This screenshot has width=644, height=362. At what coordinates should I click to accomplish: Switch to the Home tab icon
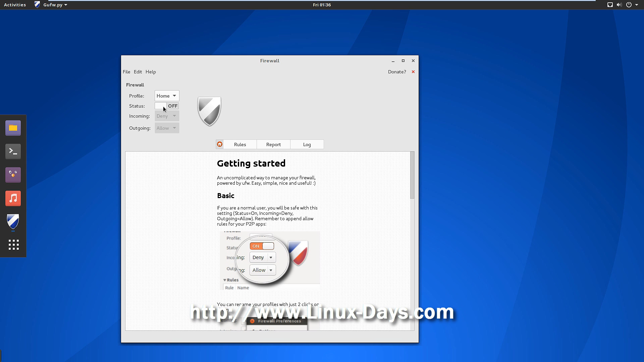[220, 144]
